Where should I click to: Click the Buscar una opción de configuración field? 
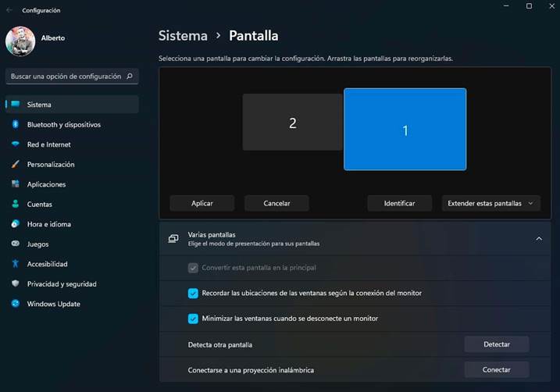72,76
